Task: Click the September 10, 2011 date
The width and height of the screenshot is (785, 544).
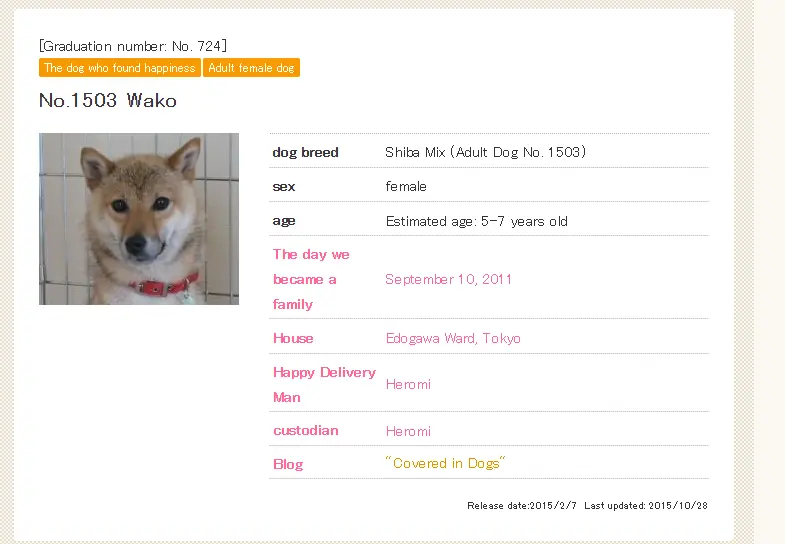Action: pos(449,279)
